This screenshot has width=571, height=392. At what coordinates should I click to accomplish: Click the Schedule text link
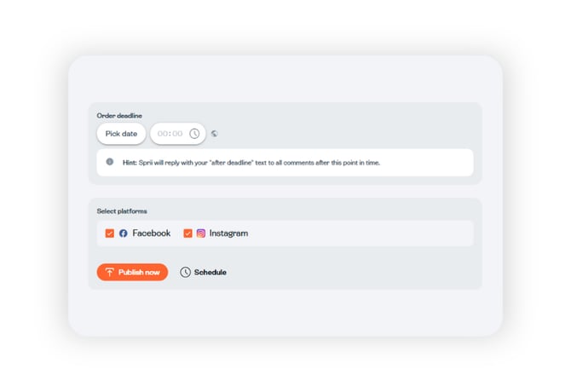pyautogui.click(x=210, y=273)
